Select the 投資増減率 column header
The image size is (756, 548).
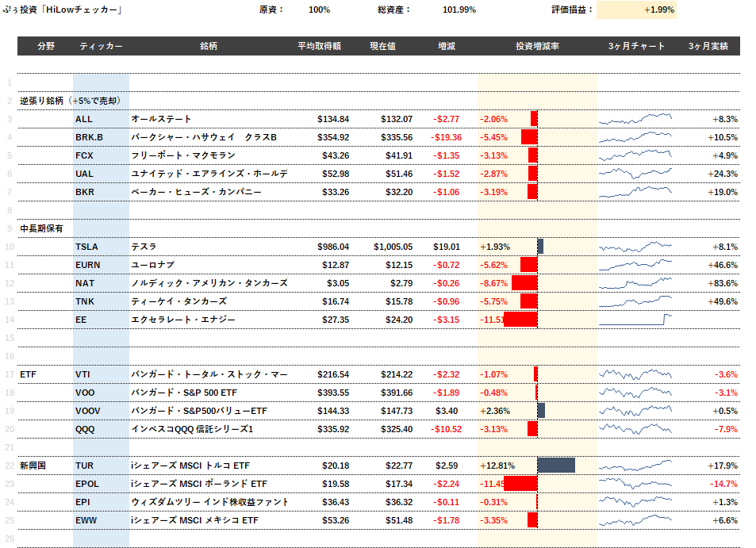click(537, 46)
